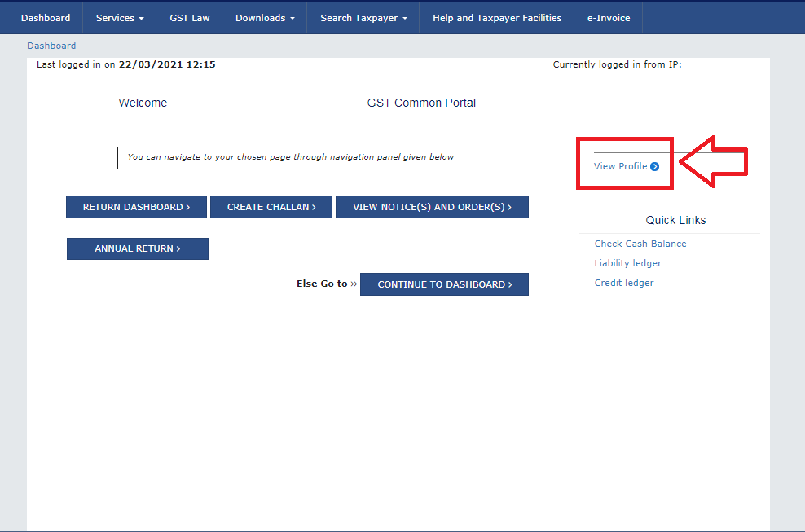Click the Annual Return button
This screenshot has height=532, width=805.
coord(138,248)
